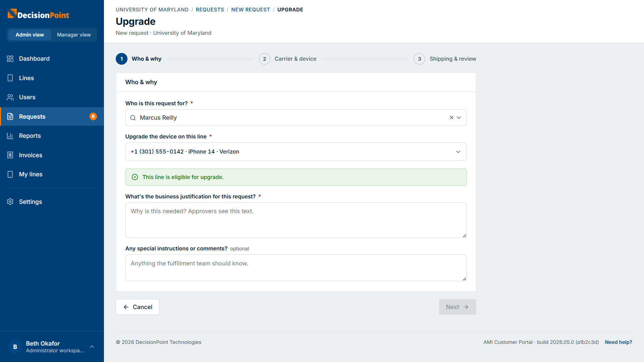Click the green eligibility checkmark icon
Image resolution: width=644 pixels, height=362 pixels.
[x=135, y=177]
